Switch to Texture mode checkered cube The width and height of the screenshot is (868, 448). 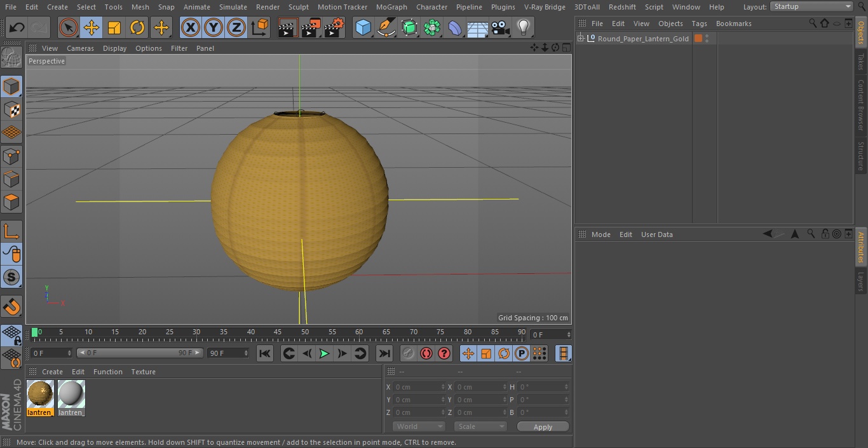[x=11, y=109]
